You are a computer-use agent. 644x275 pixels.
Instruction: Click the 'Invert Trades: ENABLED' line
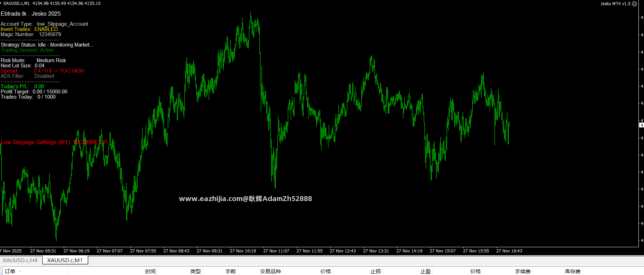(29, 29)
